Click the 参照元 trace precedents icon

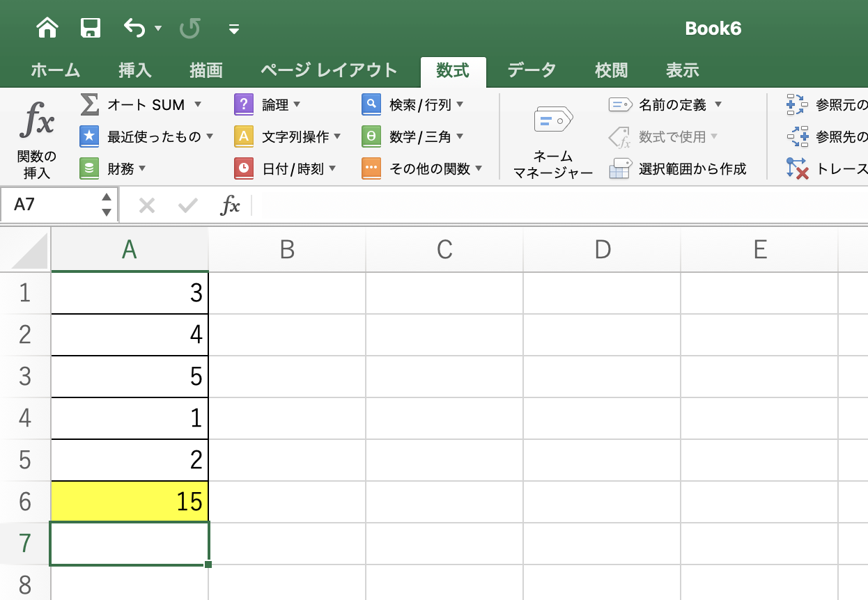(798, 104)
